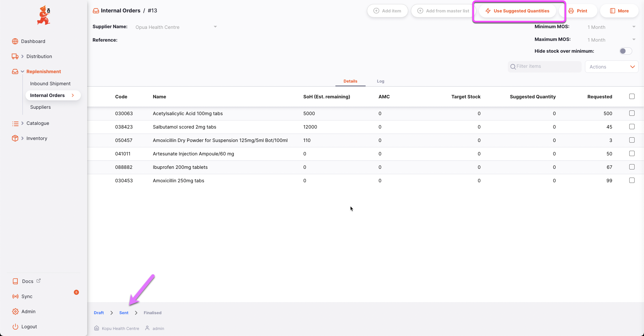Check the Acetylsalicylic Acid row checkbox

pyautogui.click(x=632, y=113)
